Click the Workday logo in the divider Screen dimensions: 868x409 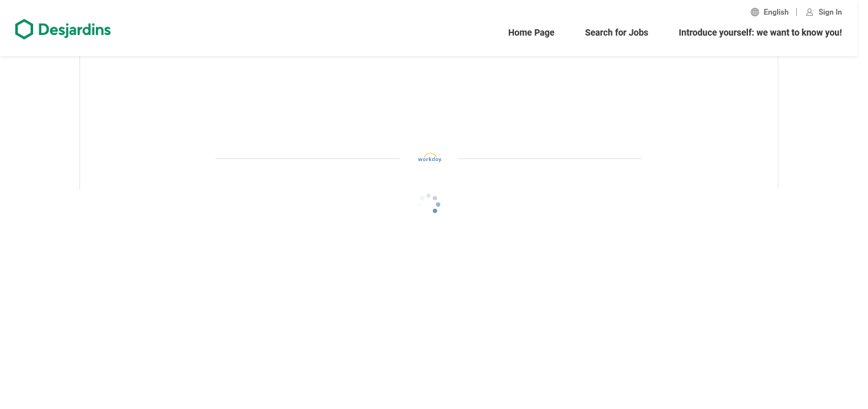tap(430, 158)
